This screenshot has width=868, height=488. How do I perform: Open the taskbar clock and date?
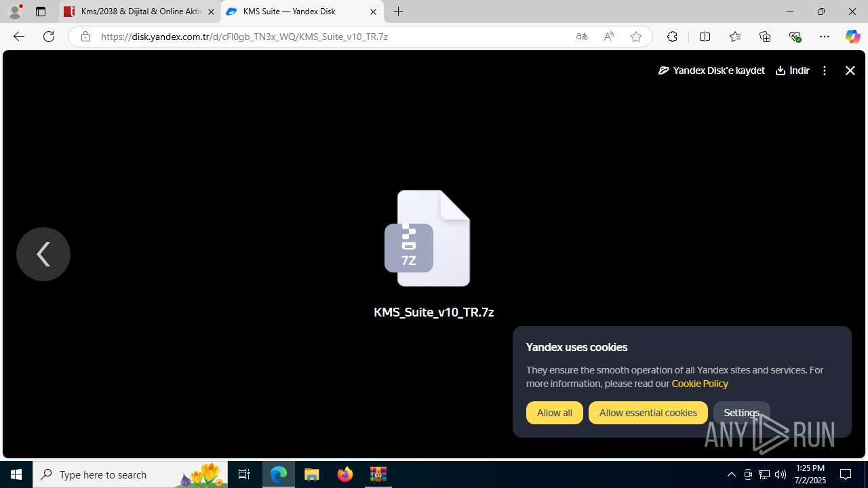click(810, 474)
